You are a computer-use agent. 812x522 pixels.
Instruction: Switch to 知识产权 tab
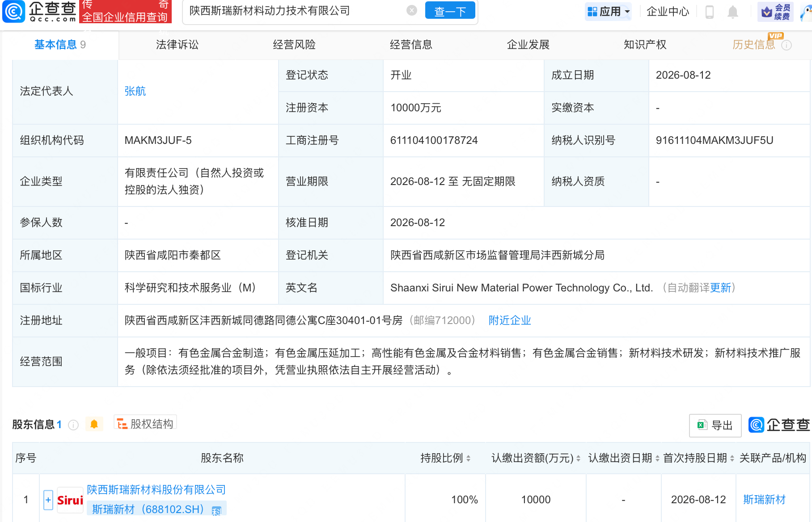(x=645, y=45)
